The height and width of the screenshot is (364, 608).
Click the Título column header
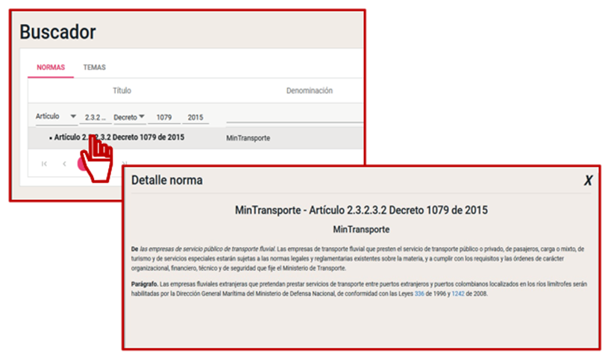point(122,91)
